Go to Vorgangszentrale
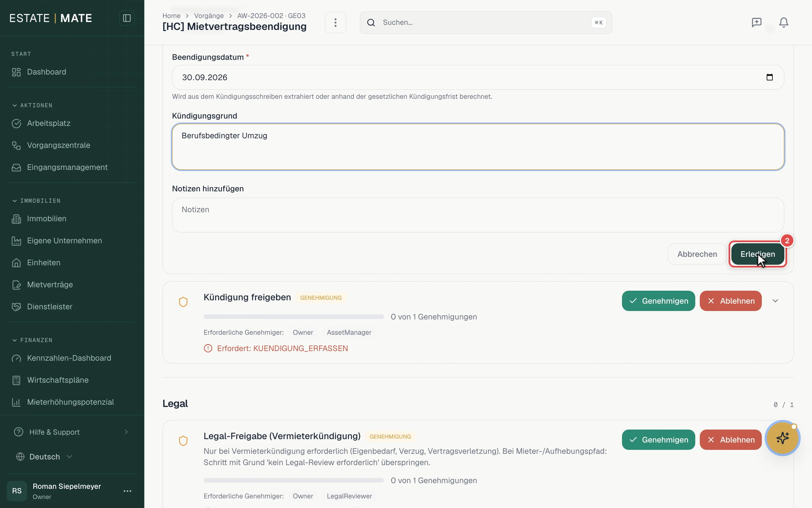The image size is (812, 508). pyautogui.click(x=72, y=145)
